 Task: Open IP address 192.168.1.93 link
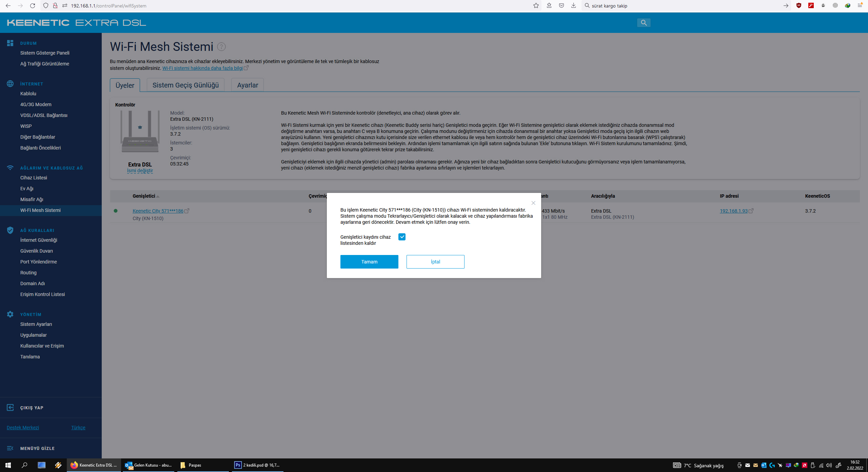click(x=734, y=211)
